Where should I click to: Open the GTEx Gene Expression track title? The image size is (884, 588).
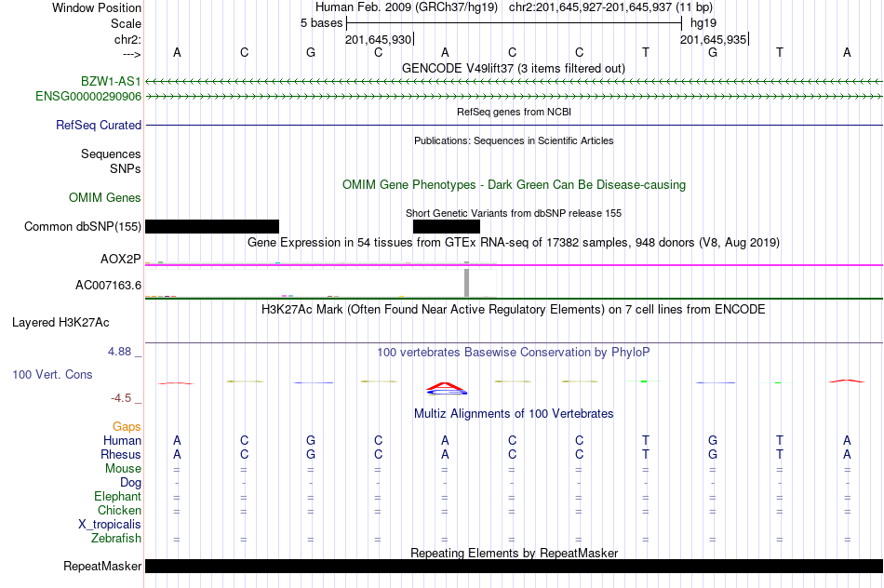[513, 243]
